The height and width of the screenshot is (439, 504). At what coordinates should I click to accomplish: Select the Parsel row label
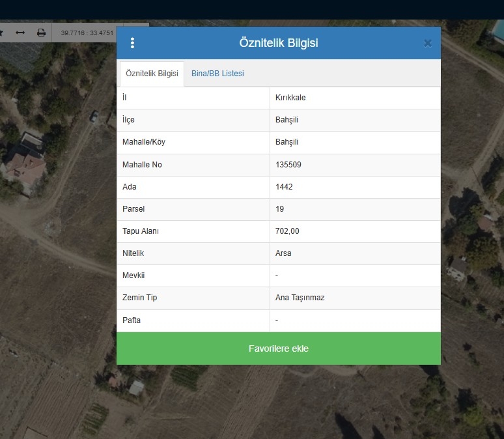(x=133, y=209)
